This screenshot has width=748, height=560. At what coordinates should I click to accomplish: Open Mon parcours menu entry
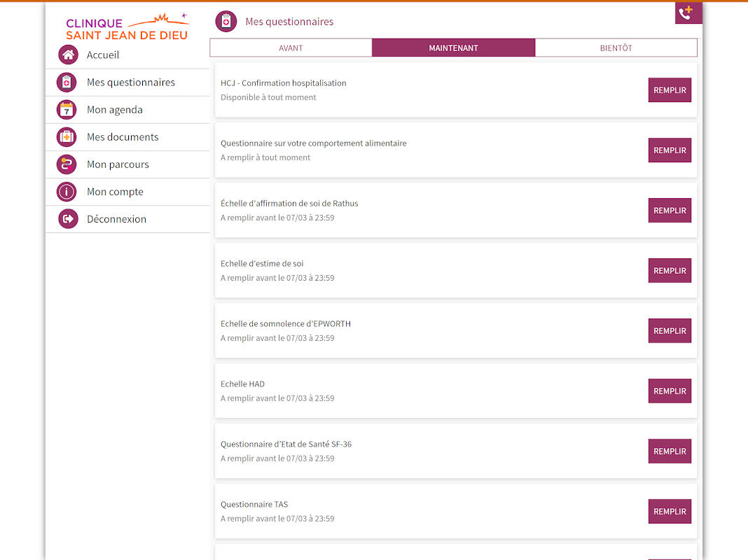128,164
